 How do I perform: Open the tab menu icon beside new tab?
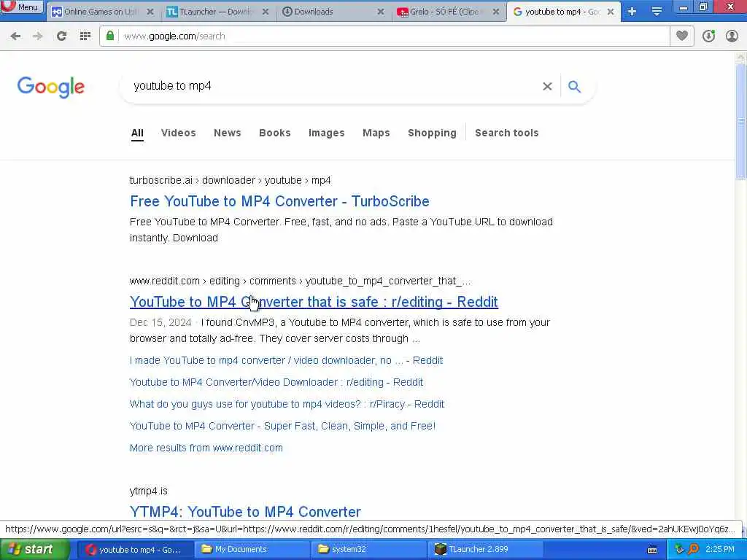coord(657,12)
